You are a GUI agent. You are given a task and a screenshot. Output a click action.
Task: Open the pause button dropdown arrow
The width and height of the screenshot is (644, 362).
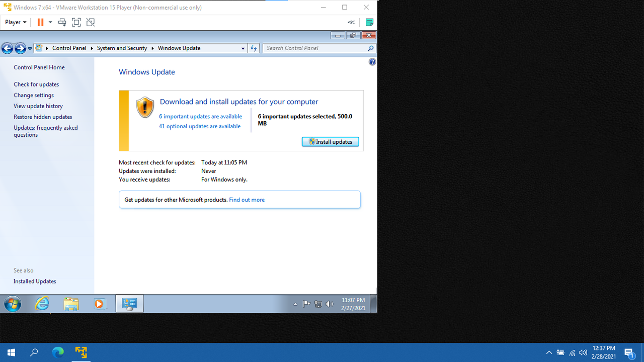coord(50,22)
